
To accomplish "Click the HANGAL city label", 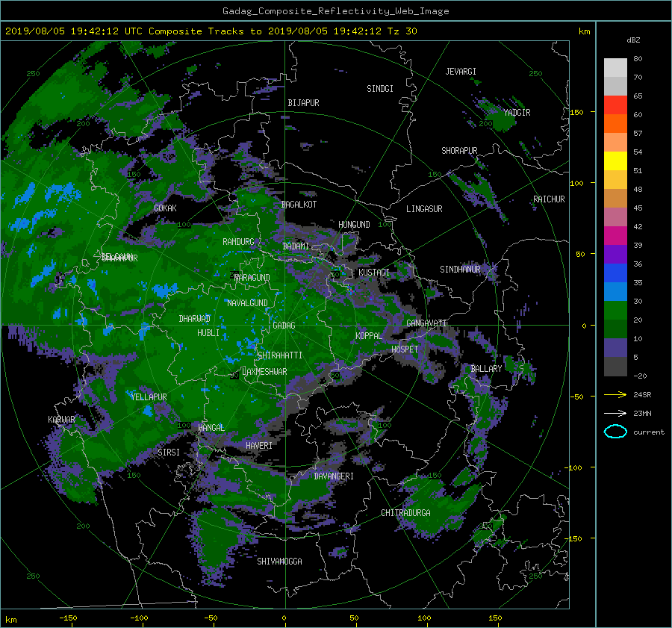I will pos(211,428).
